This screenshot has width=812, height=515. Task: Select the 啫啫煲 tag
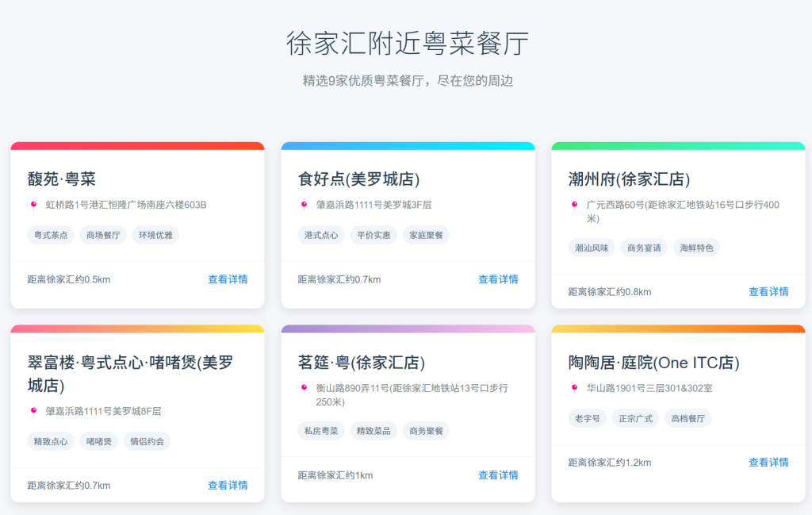pos(99,441)
